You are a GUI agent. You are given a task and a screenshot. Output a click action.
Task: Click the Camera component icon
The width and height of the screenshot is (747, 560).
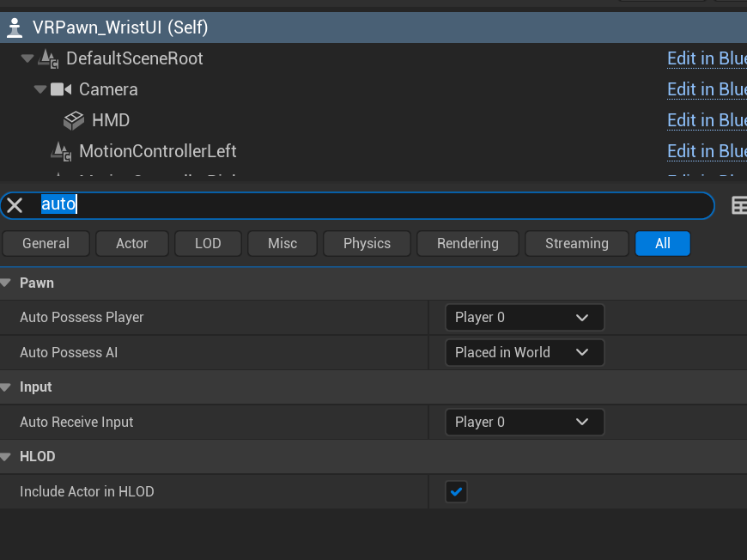pyautogui.click(x=61, y=89)
